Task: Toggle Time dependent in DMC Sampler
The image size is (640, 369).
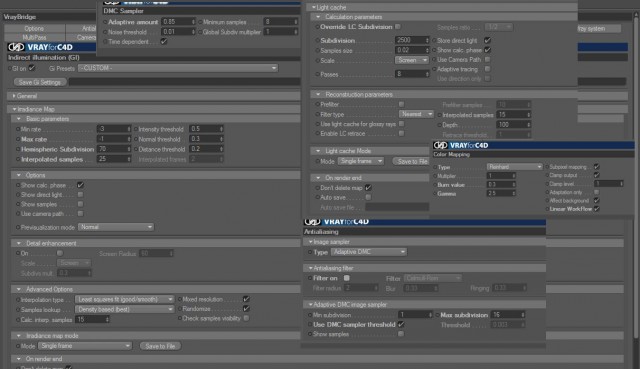Action: tap(164, 42)
